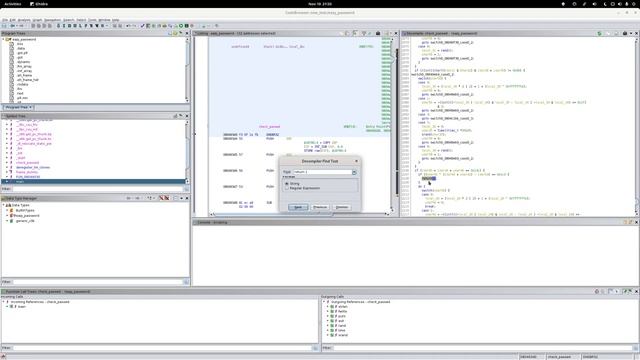Take a Decompiler snapshot with camera icon
Image resolution: width=640 pixels, height=360 pixels.
[x=625, y=33]
